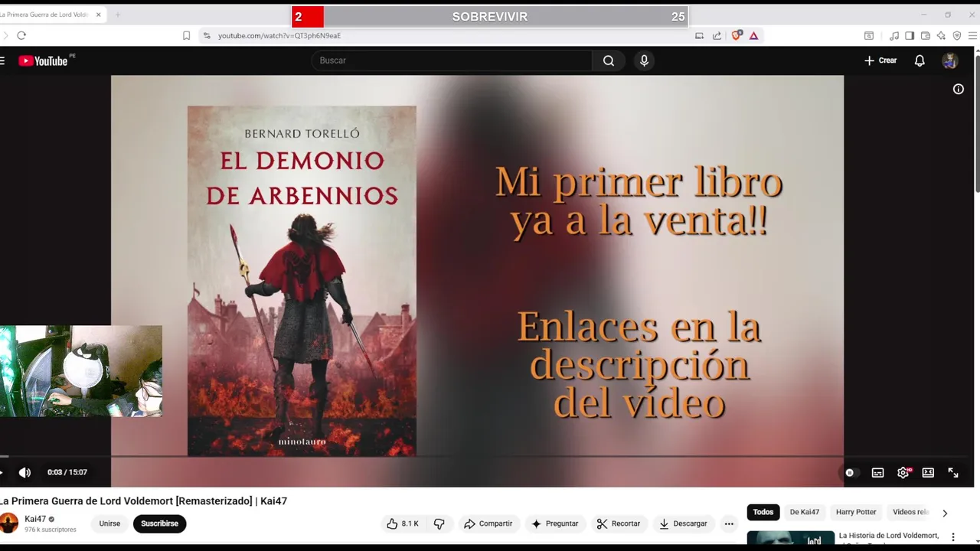Viewport: 980px width, 551px height.
Task: Open Brave Shields lion icon
Action: 737,35
